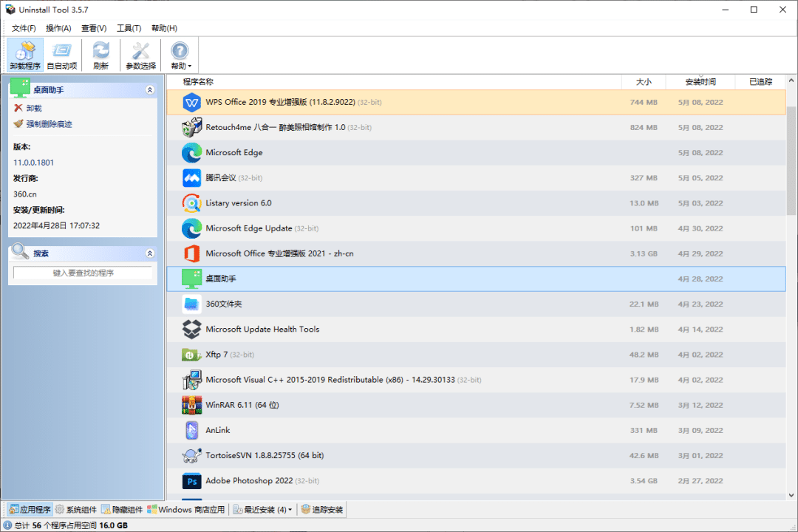This screenshot has width=798, height=532.
Task: Click the Microsoft Edge Update icon
Action: (x=191, y=228)
